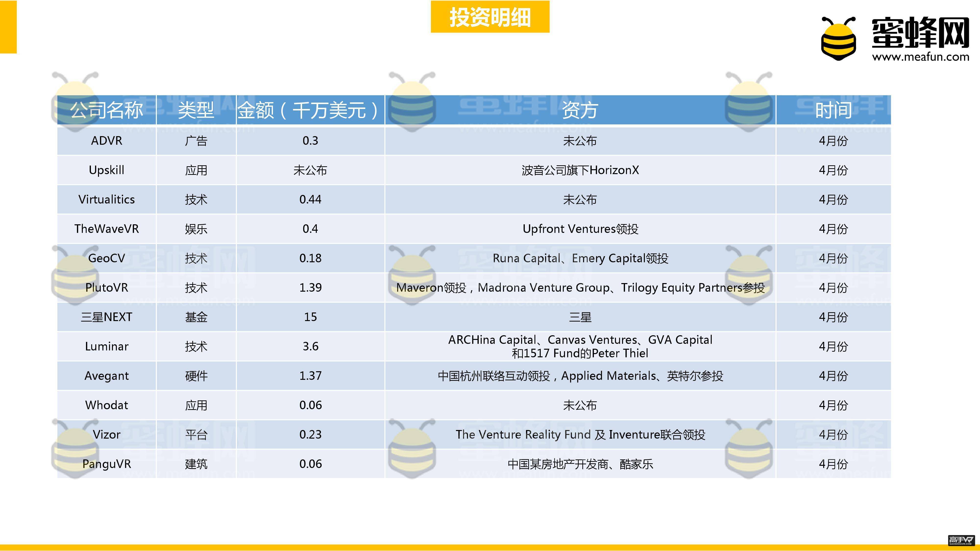
Task: Select the 公司名称 column header
Action: [x=107, y=110]
